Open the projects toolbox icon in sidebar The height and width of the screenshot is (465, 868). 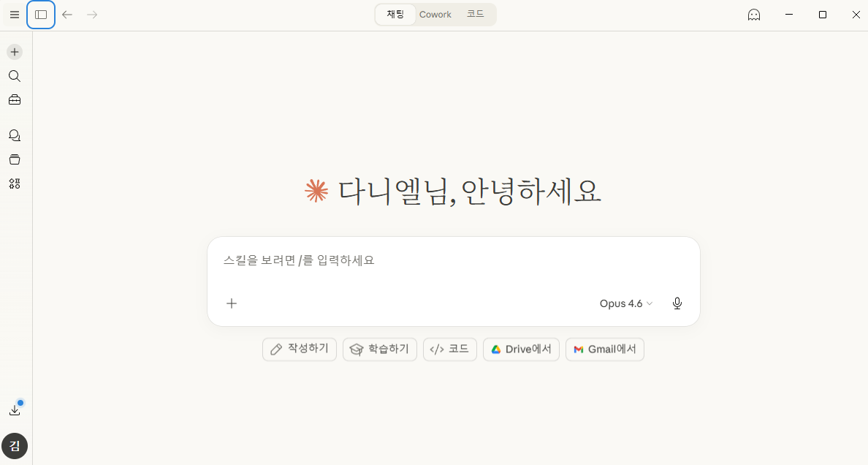pos(15,99)
